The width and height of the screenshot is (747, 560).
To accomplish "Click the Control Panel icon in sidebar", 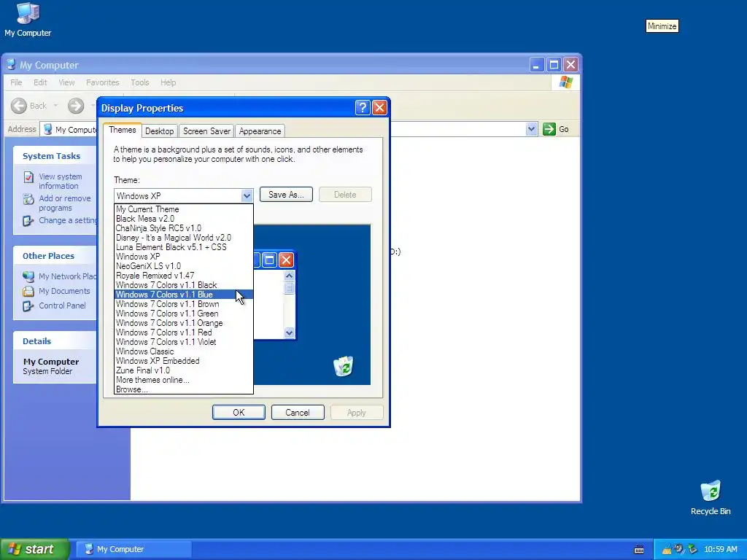I will [28, 306].
